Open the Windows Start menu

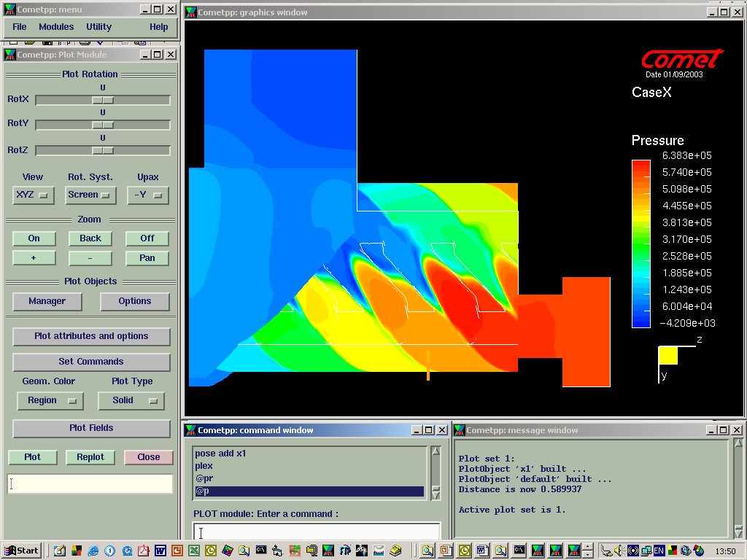21,551
